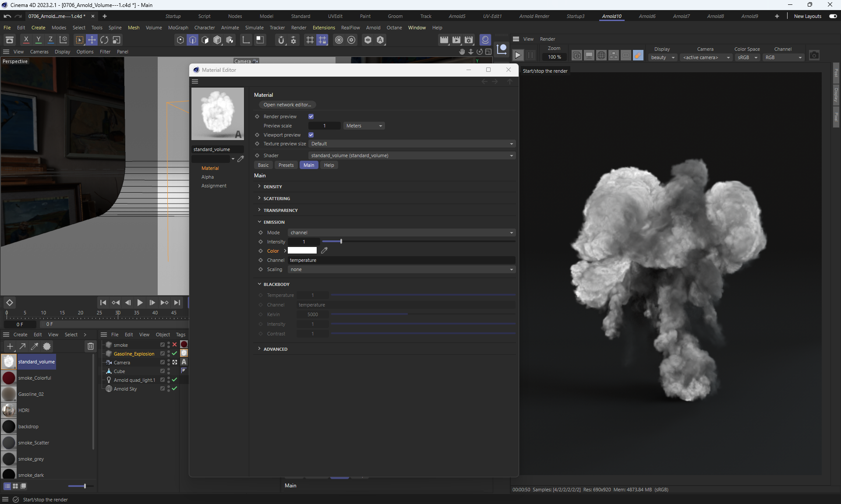841x504 pixels.
Task: Open the Display beauty dropdown
Action: [663, 57]
